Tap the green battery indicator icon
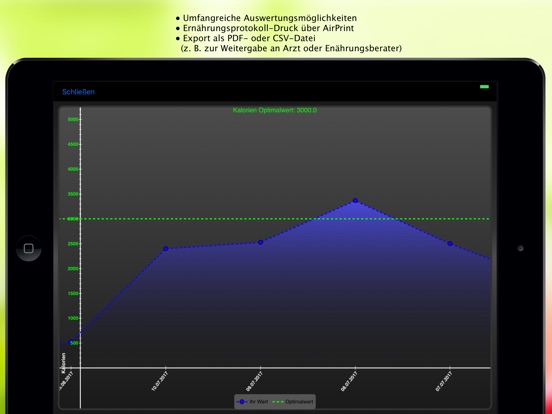552x414 pixels. pyautogui.click(x=484, y=87)
